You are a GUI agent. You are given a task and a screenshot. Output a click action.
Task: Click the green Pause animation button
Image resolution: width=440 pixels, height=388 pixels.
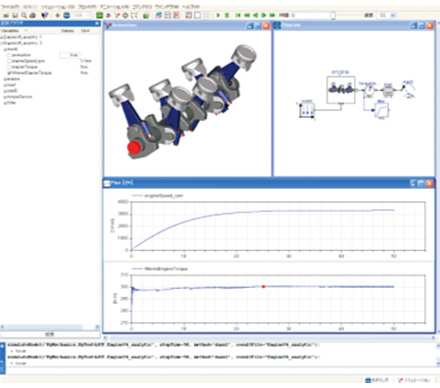coord(227,15)
